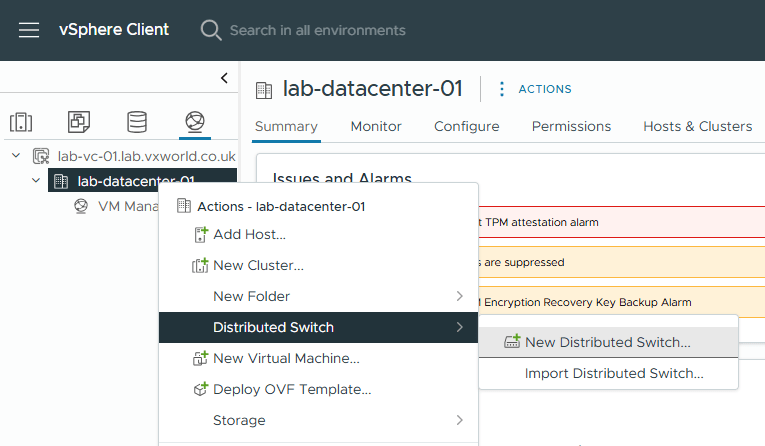Viewport: 765px width, 446px height.
Task: Select the Hosts and Clusters inventory icon
Action: (21, 123)
